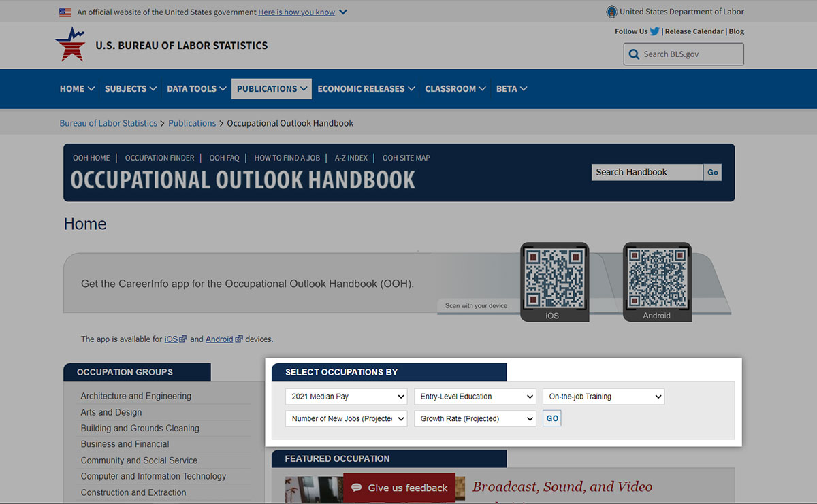The image size is (817, 504).
Task: Click the Android QR code image
Action: pos(657,278)
